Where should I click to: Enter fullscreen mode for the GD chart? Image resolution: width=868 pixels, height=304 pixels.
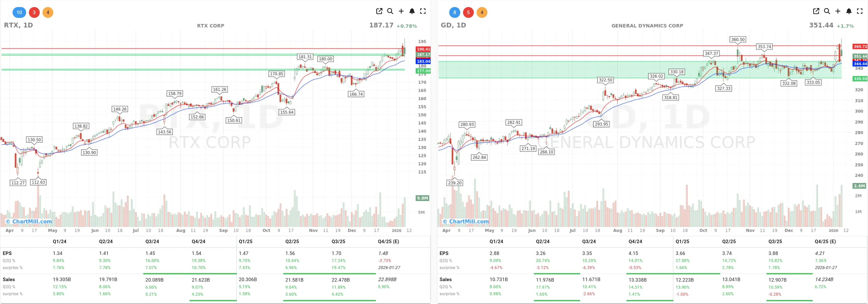coord(859,11)
